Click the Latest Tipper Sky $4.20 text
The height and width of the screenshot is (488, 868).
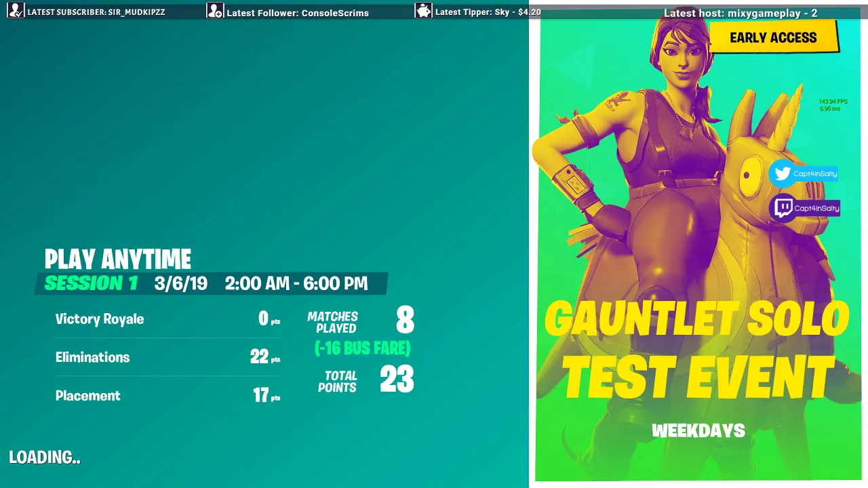click(488, 12)
